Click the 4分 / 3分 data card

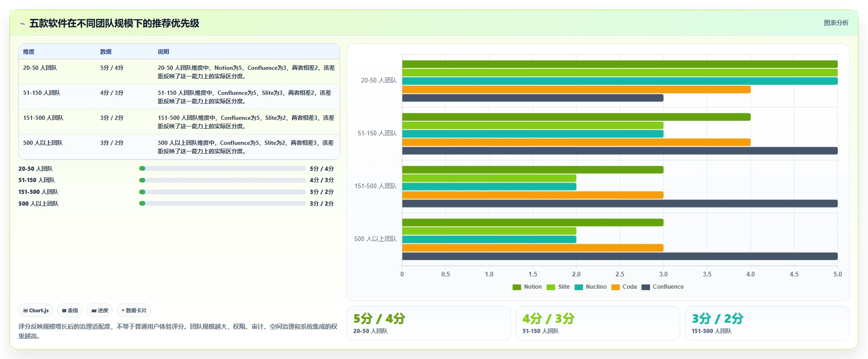click(598, 323)
